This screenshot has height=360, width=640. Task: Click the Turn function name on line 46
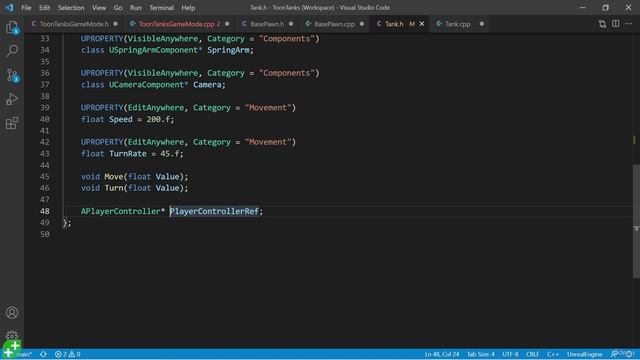pos(114,188)
